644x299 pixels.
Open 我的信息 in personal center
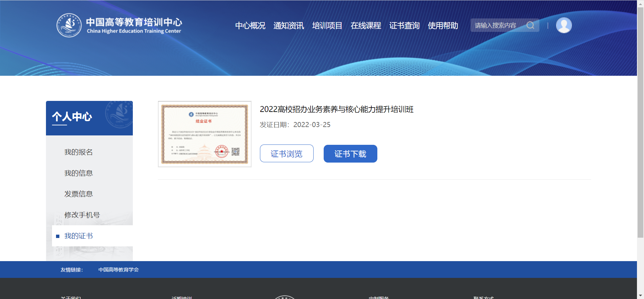point(78,173)
